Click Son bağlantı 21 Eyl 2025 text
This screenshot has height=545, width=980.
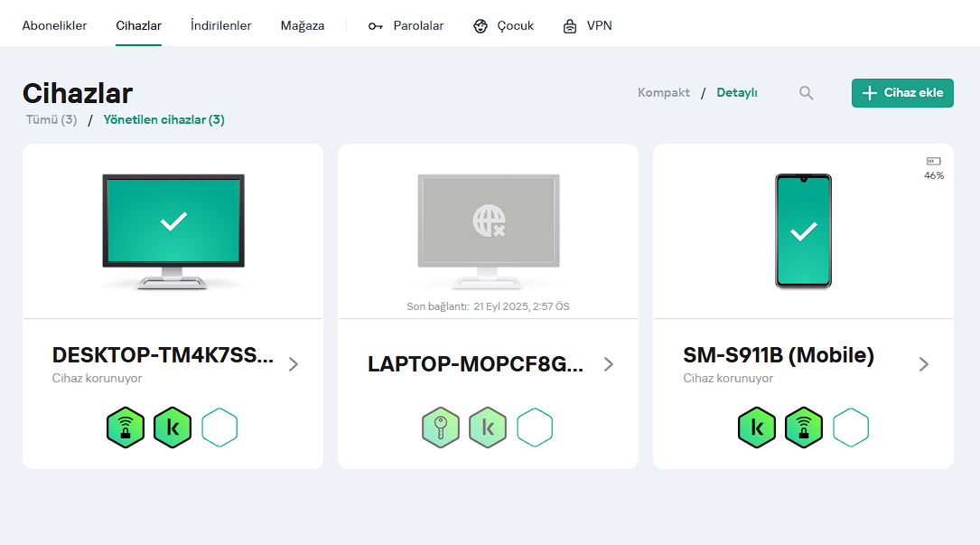[x=488, y=306]
